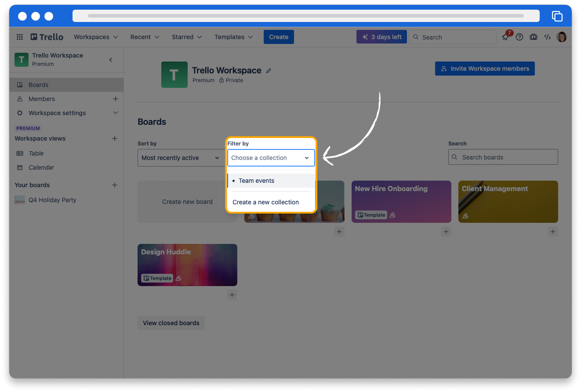The height and width of the screenshot is (392, 581).
Task: Open the New Hire Onboarding board
Action: [x=401, y=202]
